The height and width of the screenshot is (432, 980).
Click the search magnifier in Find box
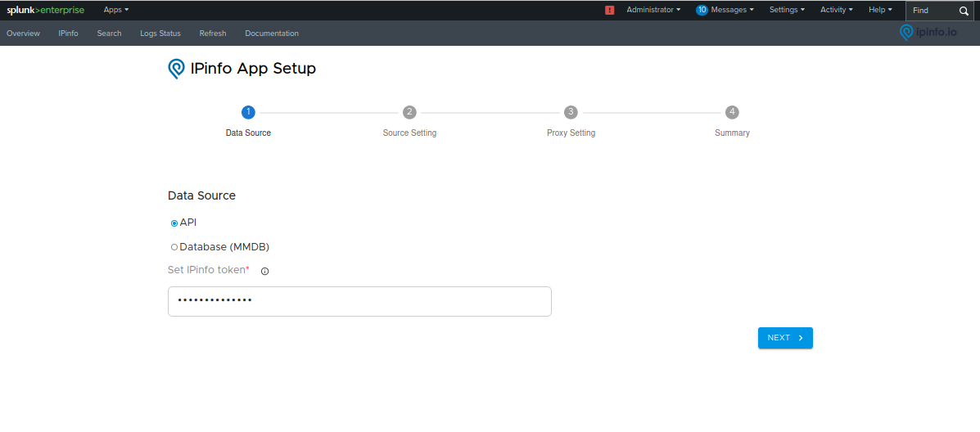click(963, 11)
